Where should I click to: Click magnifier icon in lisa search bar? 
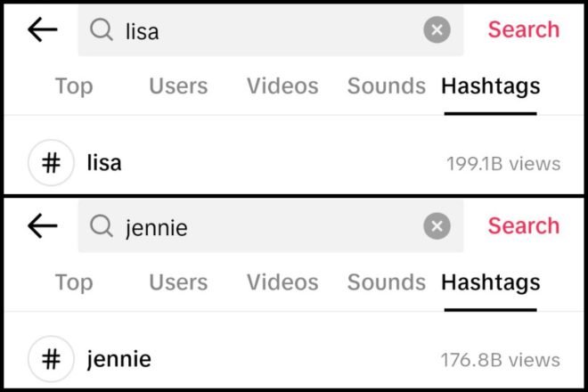(x=102, y=29)
